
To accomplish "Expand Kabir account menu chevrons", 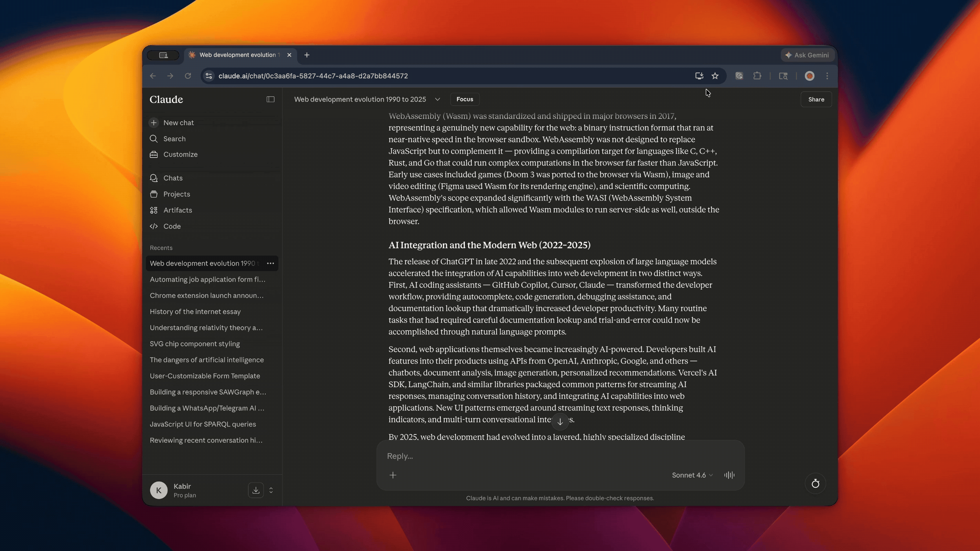I will point(271,490).
